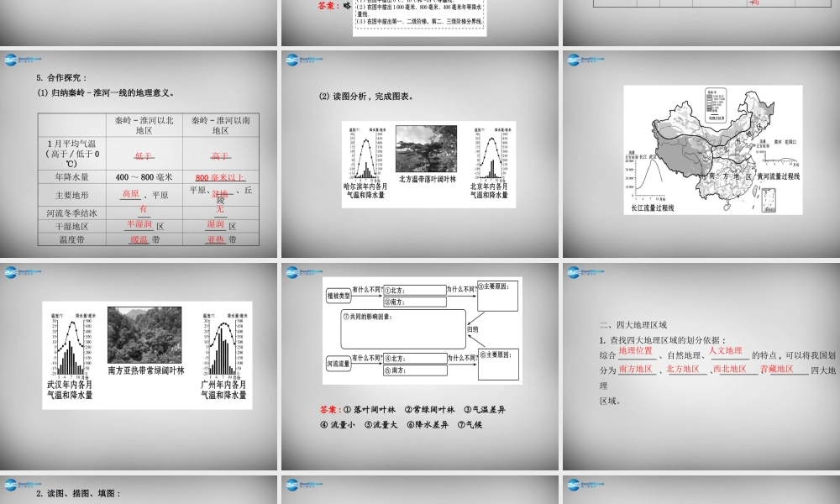Image resolution: width=840 pixels, height=504 pixels.
Task: Click the row label 河流冬季结冰
Action: pyautogui.click(x=71, y=213)
